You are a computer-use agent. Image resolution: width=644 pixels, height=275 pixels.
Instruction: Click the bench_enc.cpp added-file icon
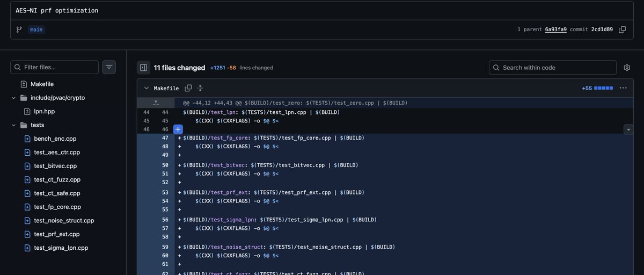(x=27, y=139)
